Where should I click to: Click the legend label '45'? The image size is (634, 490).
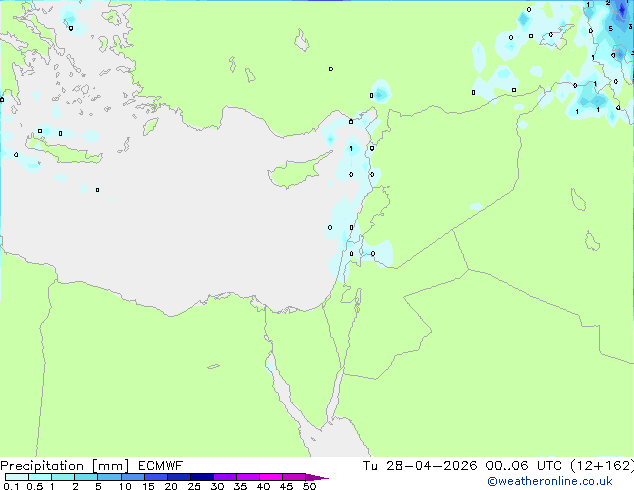coord(286,486)
